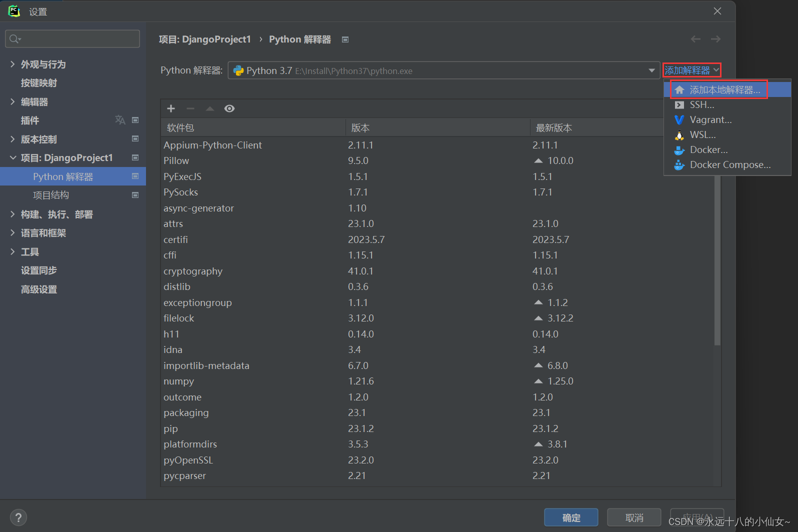The height and width of the screenshot is (532, 798).
Task: Click project-level icon in breadcrumb header
Action: pos(345,39)
